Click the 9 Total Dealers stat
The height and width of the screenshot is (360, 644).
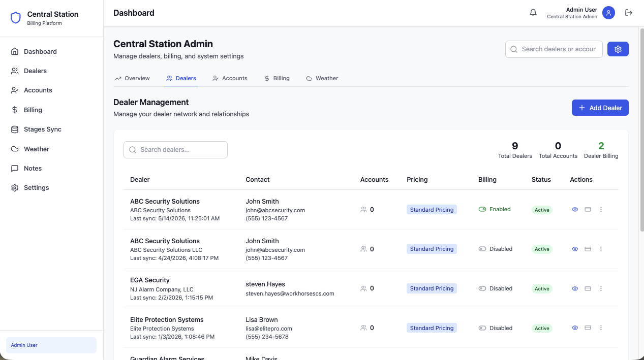[x=515, y=150]
